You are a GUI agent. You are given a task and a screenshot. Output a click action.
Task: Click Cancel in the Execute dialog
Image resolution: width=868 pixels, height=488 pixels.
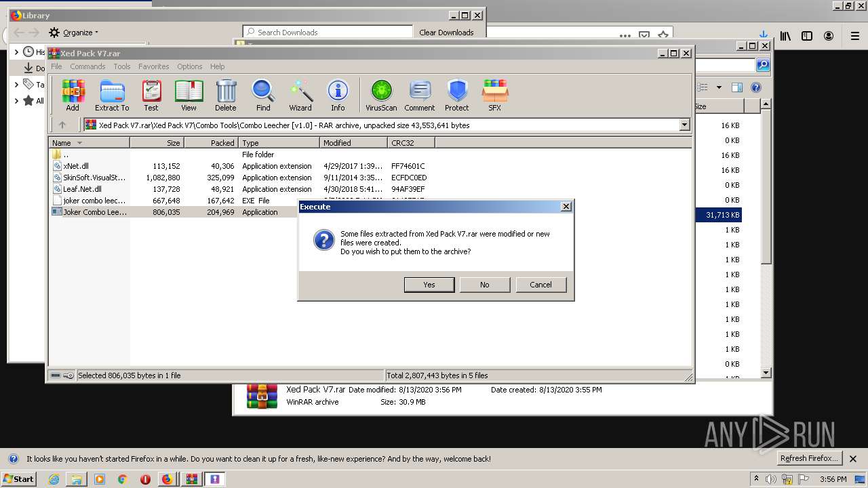540,285
